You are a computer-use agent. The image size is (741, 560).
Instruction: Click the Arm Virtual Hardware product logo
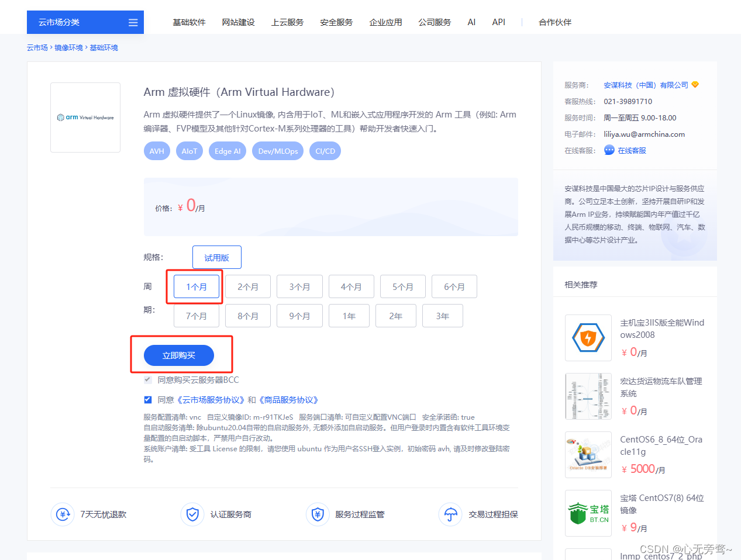point(85,117)
